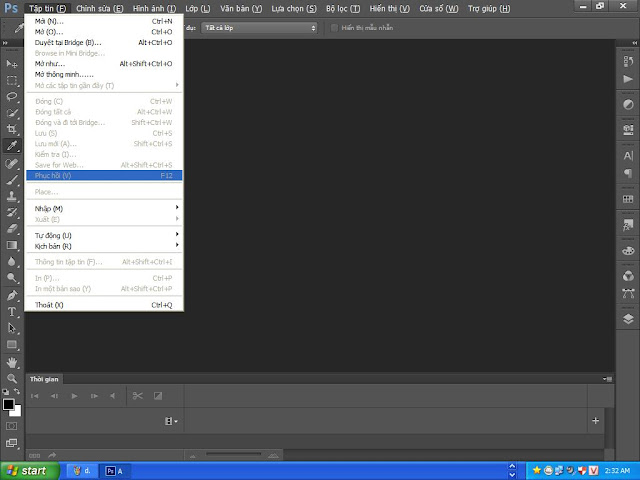Select the Brush tool
This screenshot has width=640, height=480.
coord(12,180)
